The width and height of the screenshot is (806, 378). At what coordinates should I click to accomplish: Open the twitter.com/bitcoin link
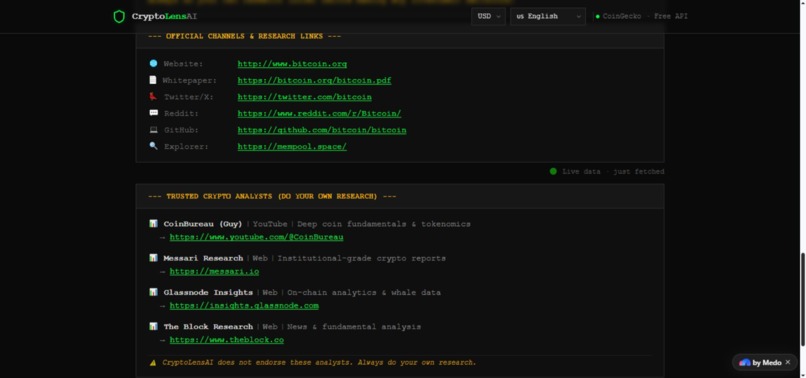click(304, 97)
